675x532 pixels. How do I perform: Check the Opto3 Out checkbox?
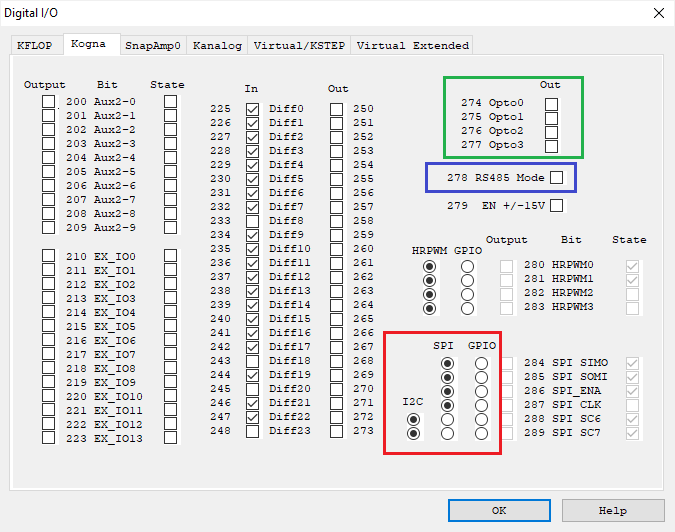552,146
